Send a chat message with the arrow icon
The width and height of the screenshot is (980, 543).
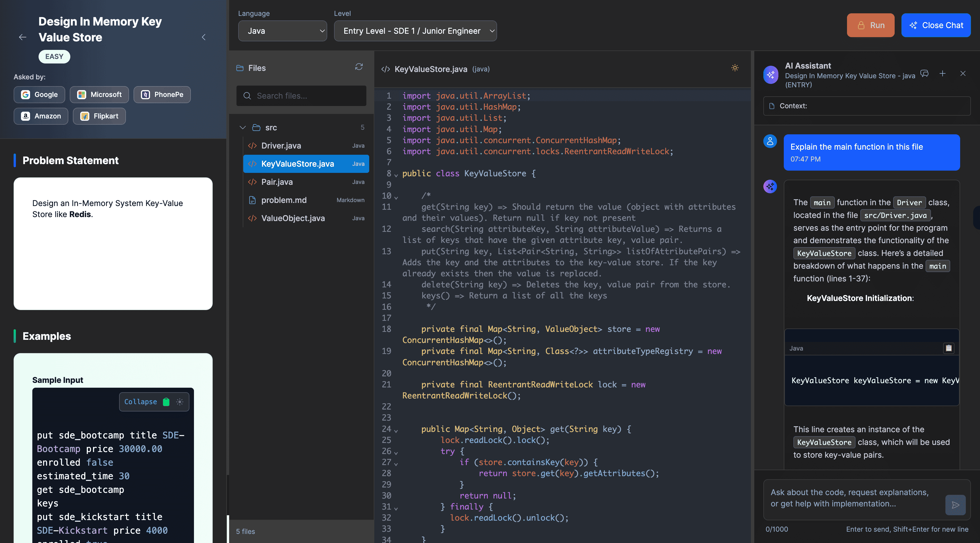(x=956, y=505)
